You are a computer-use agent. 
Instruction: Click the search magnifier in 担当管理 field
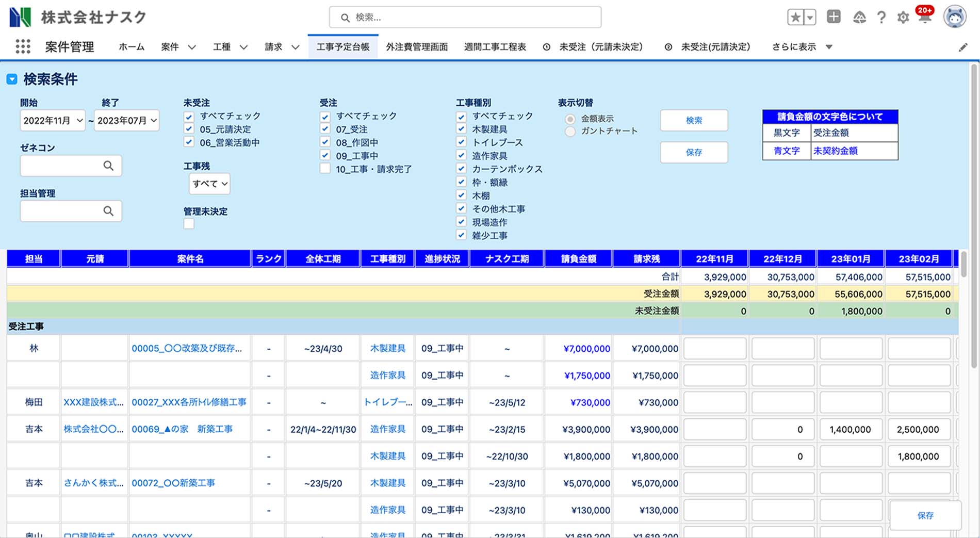pyautogui.click(x=108, y=211)
